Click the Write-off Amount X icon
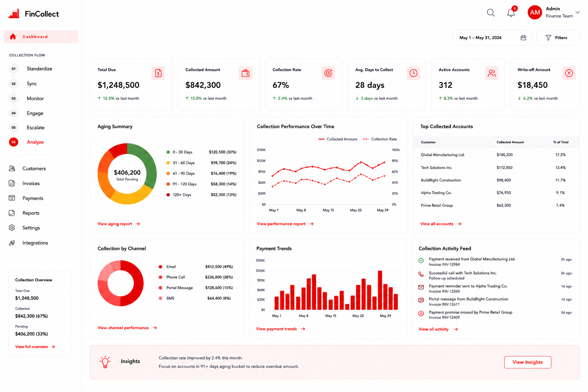The height and width of the screenshot is (392, 588). (569, 73)
